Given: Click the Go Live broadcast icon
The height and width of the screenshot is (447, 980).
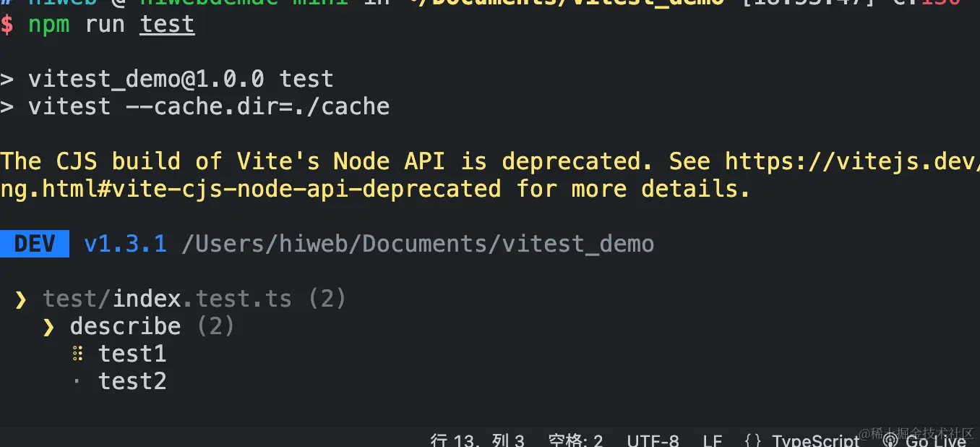Looking at the screenshot, I should coord(890,440).
